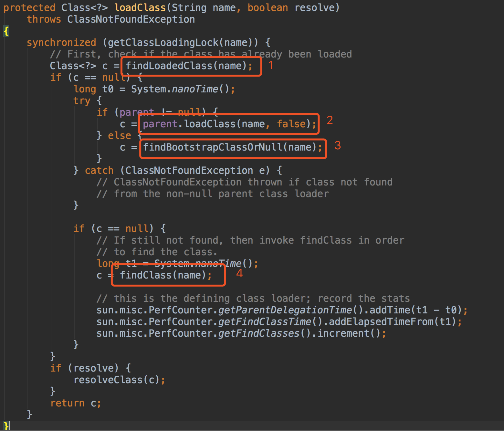This screenshot has height=431, width=504.
Task: Click the findLoadedClass(name) call
Action: [186, 66]
